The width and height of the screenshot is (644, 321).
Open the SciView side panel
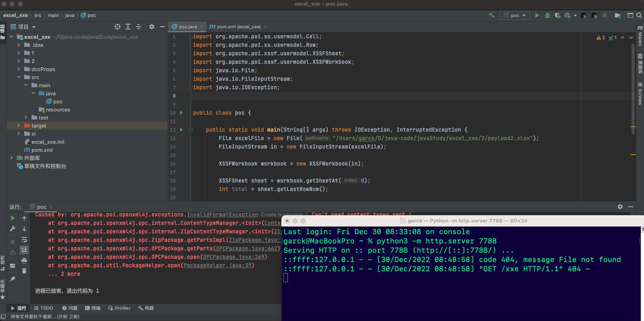coord(640,94)
